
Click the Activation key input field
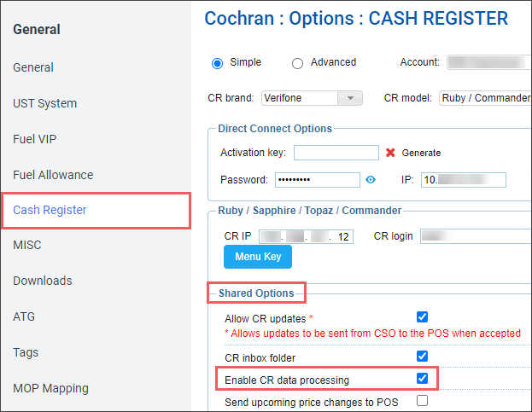[336, 153]
